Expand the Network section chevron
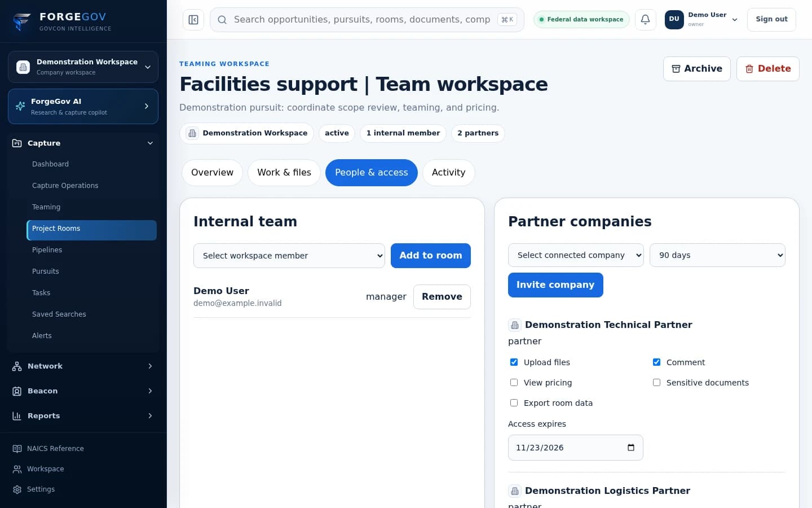Viewport: 812px width, 508px height. [150, 366]
